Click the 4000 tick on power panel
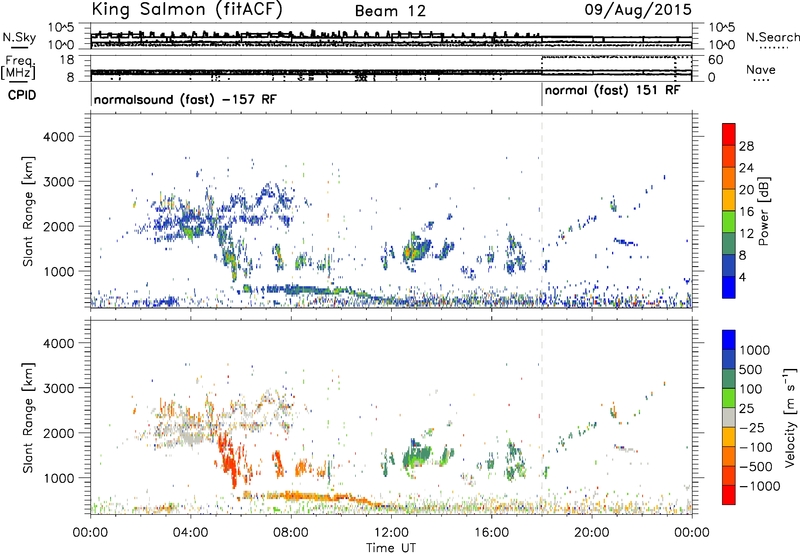Screen dimensions: 800x554 58,137
